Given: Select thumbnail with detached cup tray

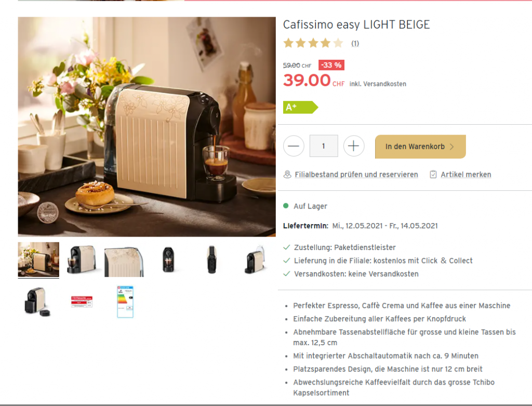Looking at the screenshot, I should tap(37, 302).
